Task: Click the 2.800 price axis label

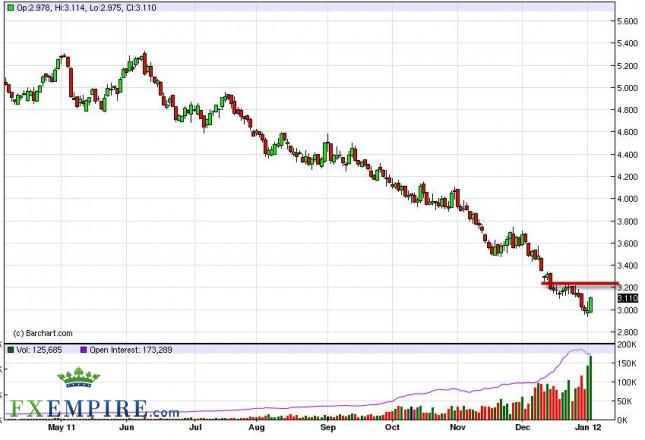Action: pyautogui.click(x=628, y=332)
